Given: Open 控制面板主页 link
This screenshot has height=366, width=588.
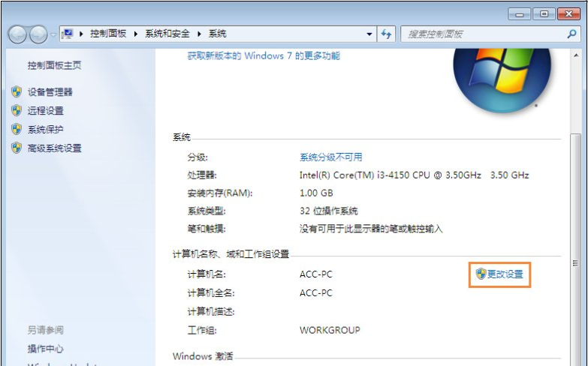Looking at the screenshot, I should coord(54,65).
